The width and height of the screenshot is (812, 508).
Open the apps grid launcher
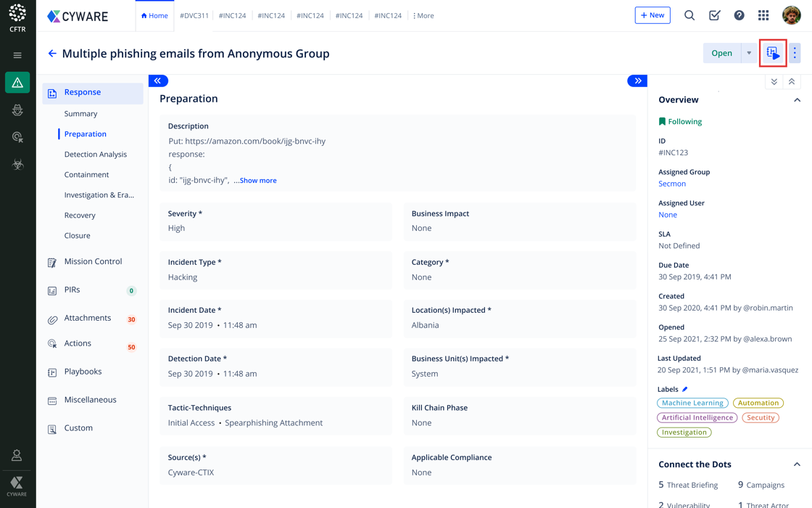(x=763, y=15)
